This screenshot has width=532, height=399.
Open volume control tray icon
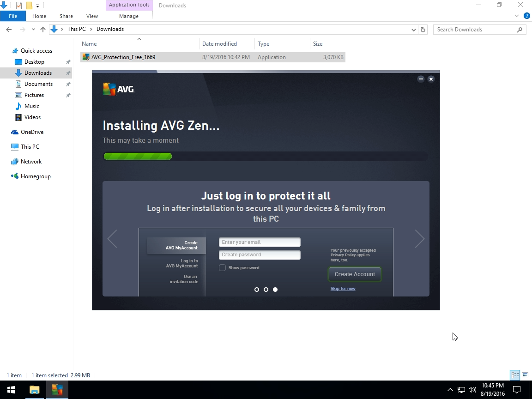472,390
